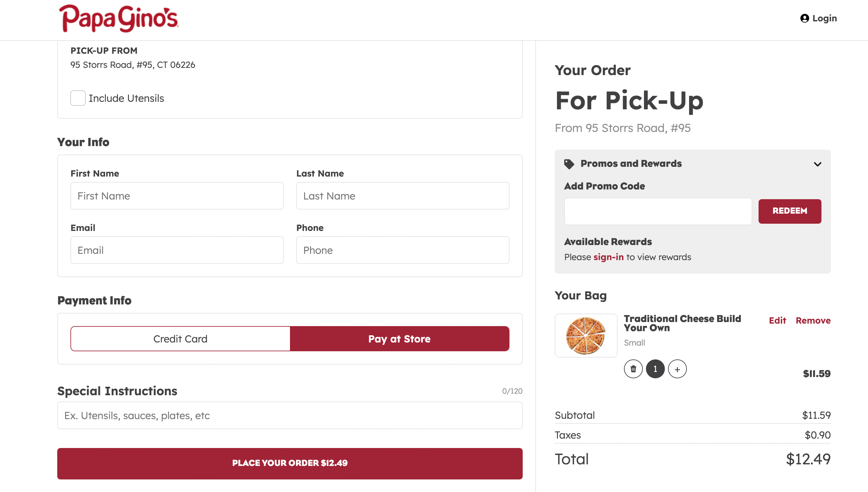Click the REDEEM button for promo code
This screenshot has height=492, width=868.
tap(790, 211)
